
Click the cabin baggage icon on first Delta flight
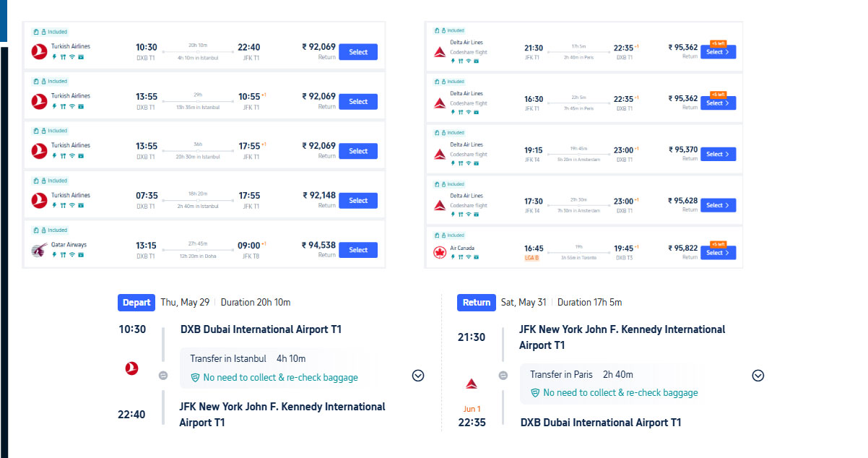click(437, 30)
